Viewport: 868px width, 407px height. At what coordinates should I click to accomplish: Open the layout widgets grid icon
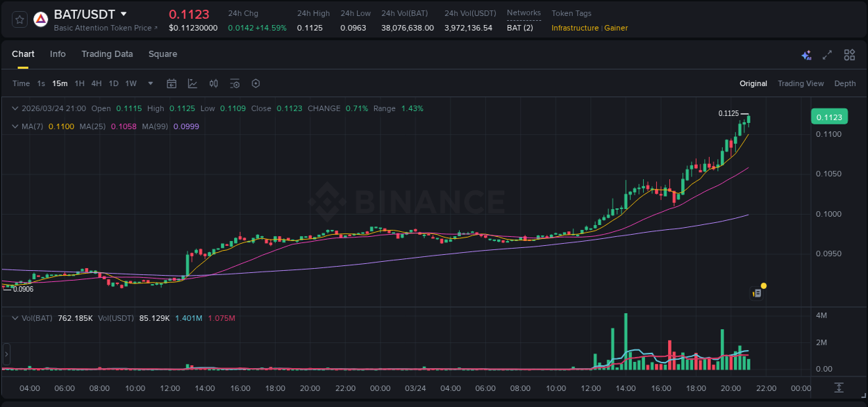[x=849, y=55]
